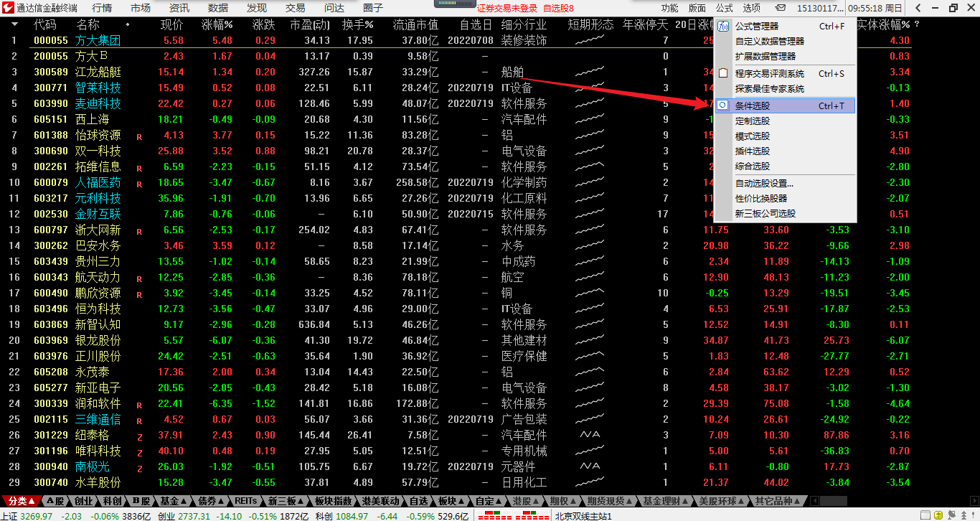Select 定制选股 from the menu
This screenshot has width=980, height=521.
point(752,121)
